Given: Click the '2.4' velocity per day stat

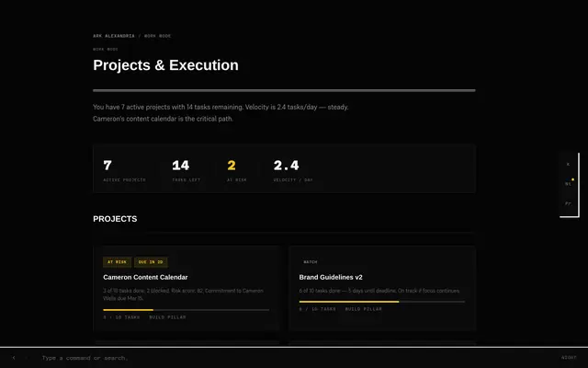Looking at the screenshot, I should (x=286, y=166).
